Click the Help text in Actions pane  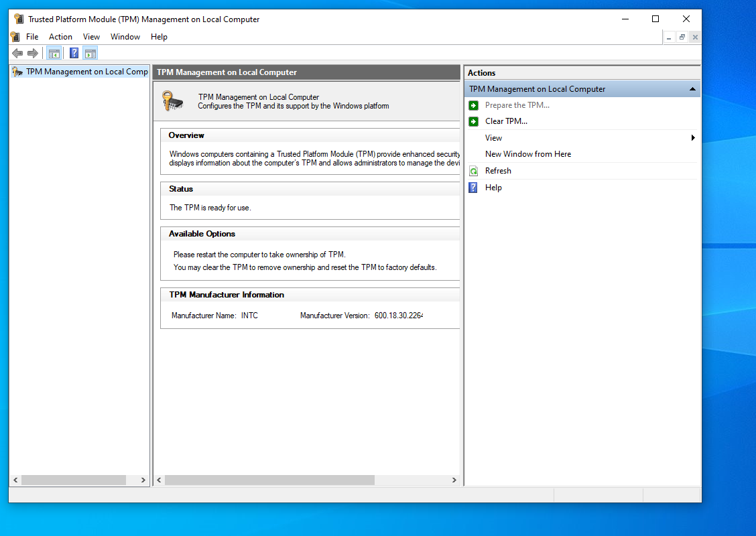493,188
